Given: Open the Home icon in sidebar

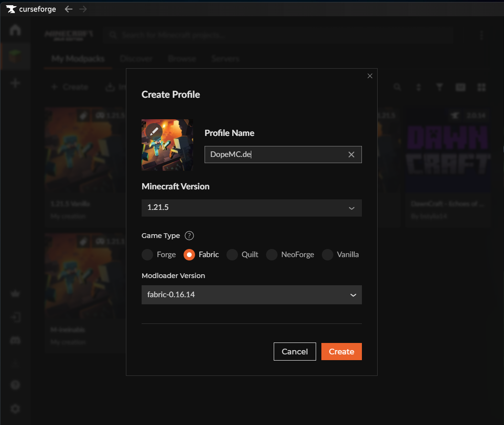Looking at the screenshot, I should [15, 30].
